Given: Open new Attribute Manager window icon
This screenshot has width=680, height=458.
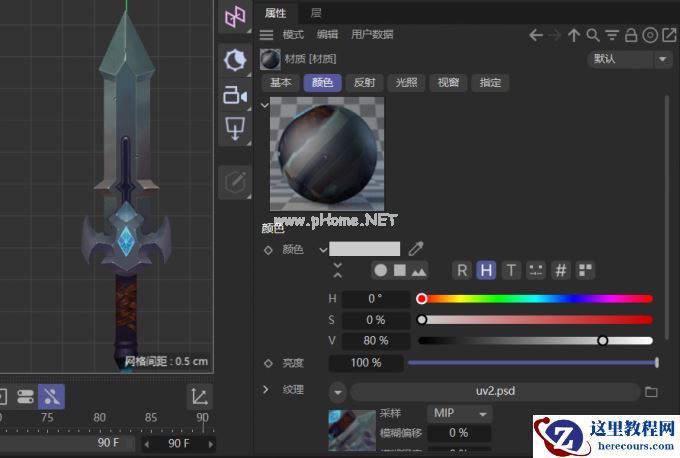Looking at the screenshot, I should pyautogui.click(x=669, y=35).
